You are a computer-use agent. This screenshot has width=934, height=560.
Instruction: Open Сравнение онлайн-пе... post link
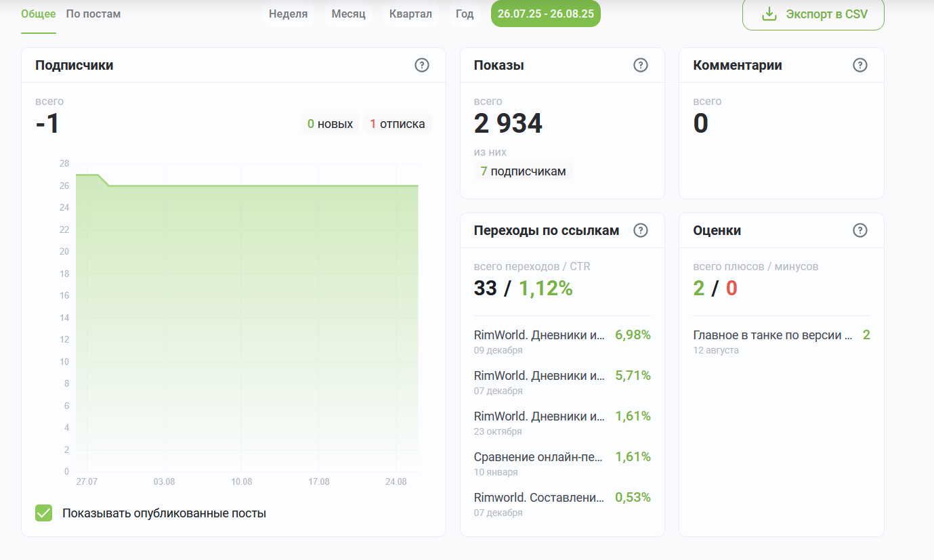538,456
